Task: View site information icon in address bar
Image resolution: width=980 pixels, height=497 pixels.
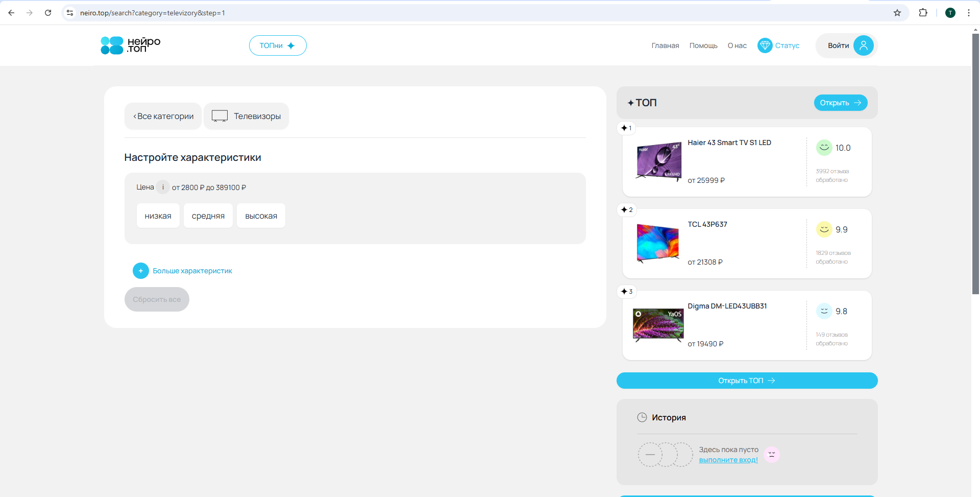Action: click(x=70, y=13)
